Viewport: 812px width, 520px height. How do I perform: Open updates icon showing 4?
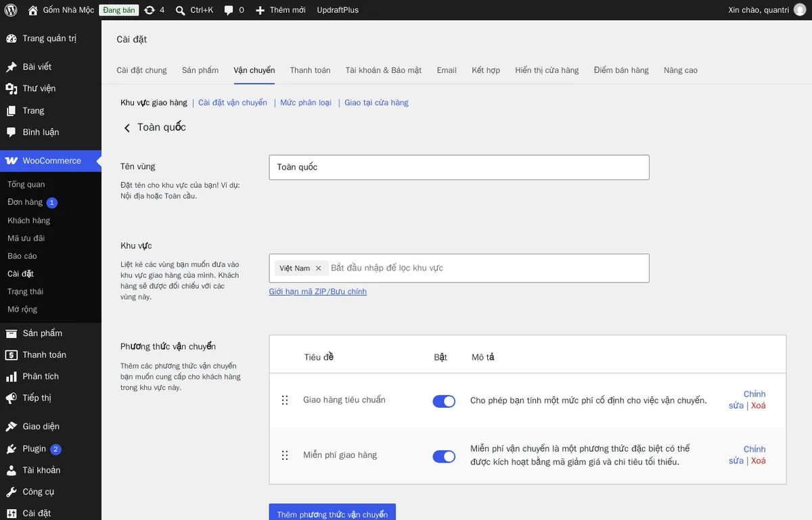tap(150, 10)
